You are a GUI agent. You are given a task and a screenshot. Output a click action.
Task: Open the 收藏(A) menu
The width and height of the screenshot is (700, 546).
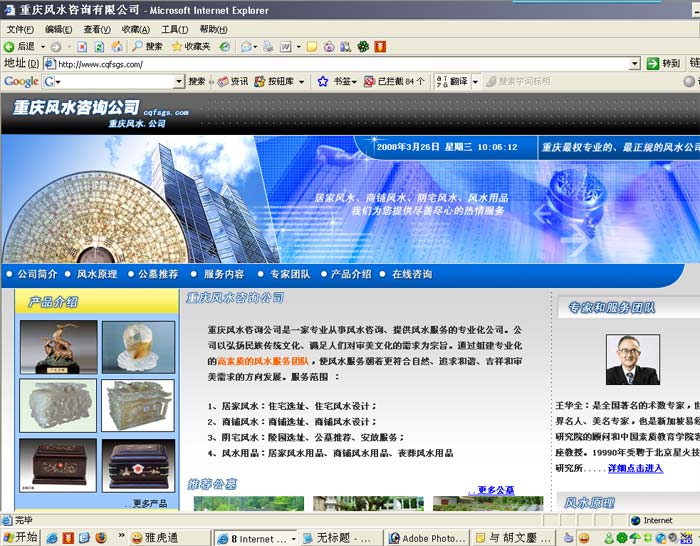pos(135,29)
